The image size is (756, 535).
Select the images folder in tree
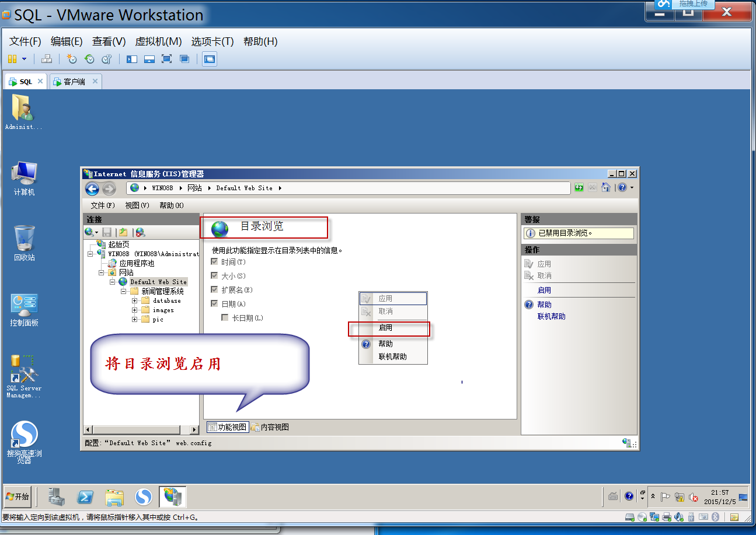point(163,310)
